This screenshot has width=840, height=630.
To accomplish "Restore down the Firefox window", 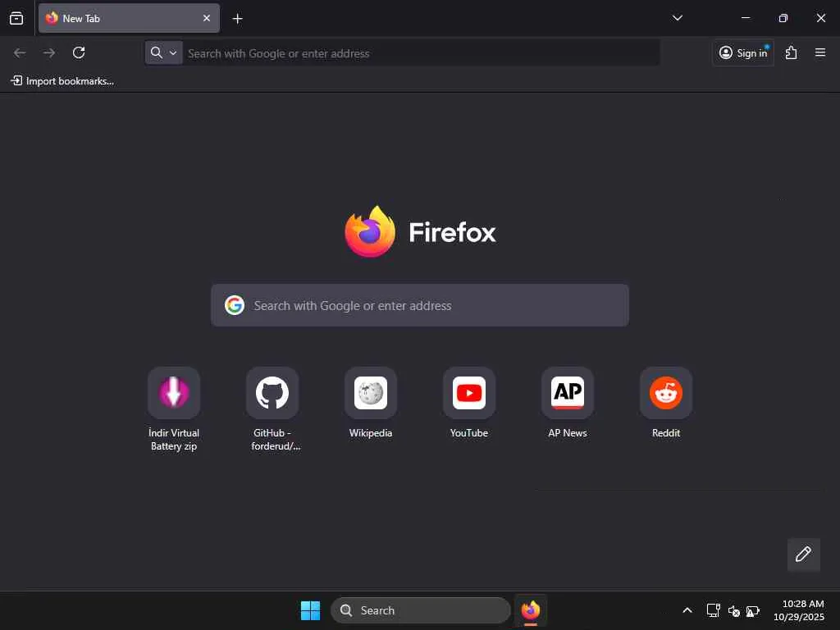I will tap(783, 18).
